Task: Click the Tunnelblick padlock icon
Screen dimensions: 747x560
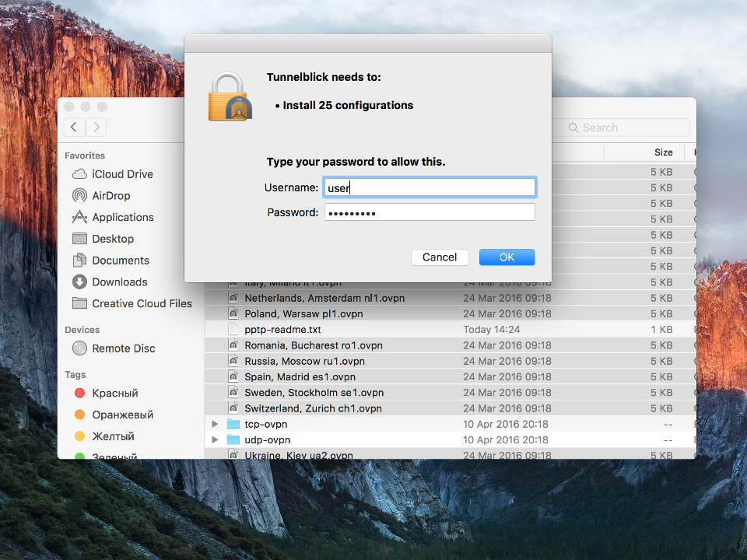Action: tap(230, 96)
